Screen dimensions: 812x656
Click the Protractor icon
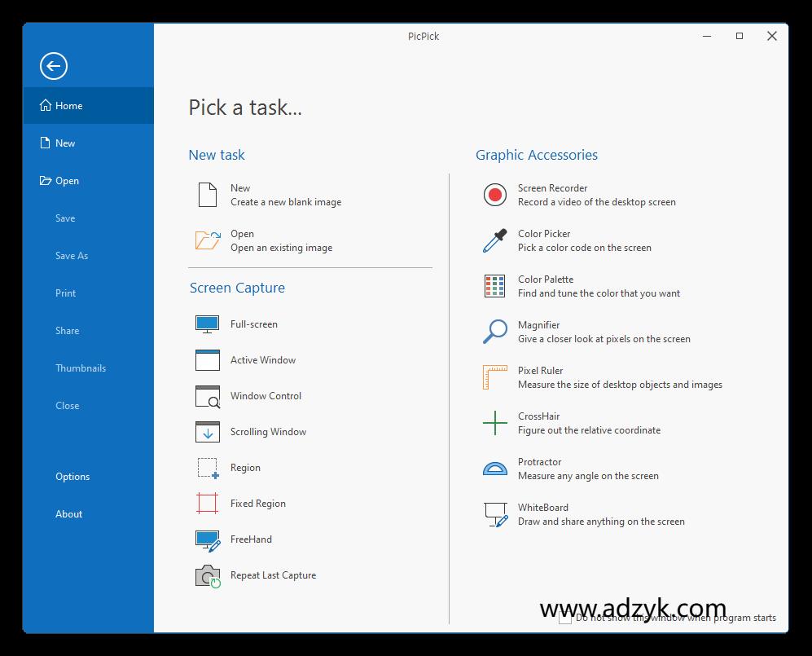click(495, 469)
